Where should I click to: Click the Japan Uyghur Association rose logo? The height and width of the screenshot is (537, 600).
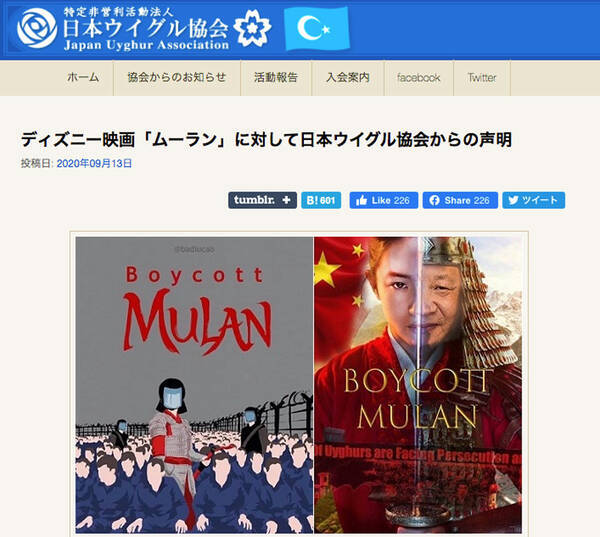(x=37, y=28)
